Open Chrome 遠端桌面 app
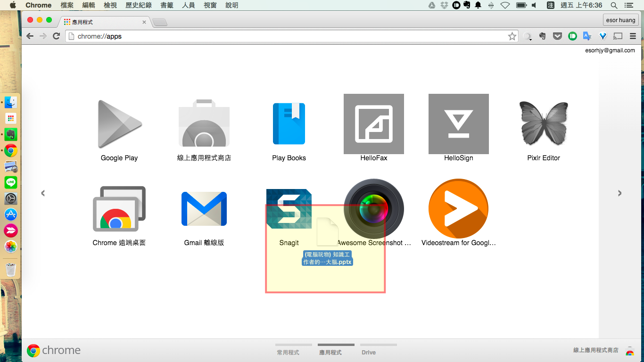This screenshot has width=644, height=362. point(119,209)
